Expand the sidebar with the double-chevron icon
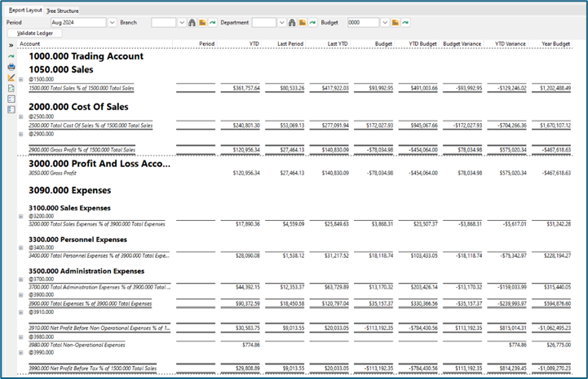Viewport: 588px width, 379px height. tap(11, 46)
